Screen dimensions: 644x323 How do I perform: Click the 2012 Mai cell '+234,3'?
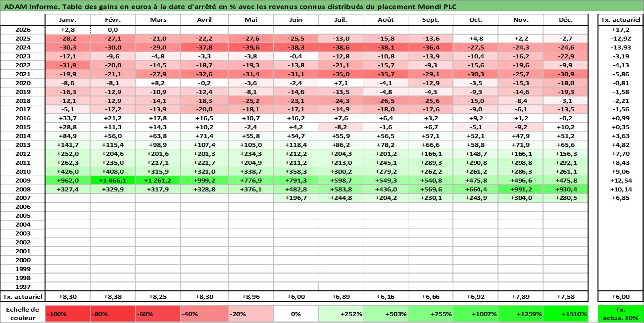tap(250, 154)
